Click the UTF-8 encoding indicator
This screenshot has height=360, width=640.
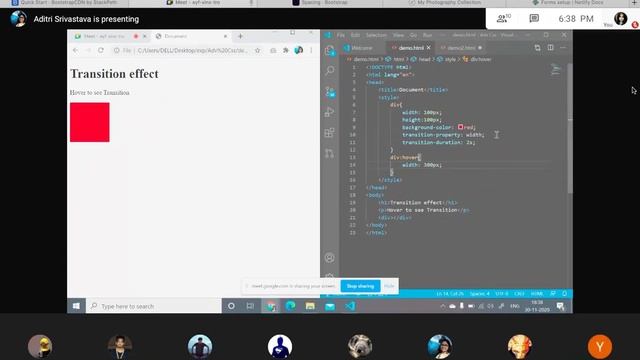(x=502, y=293)
